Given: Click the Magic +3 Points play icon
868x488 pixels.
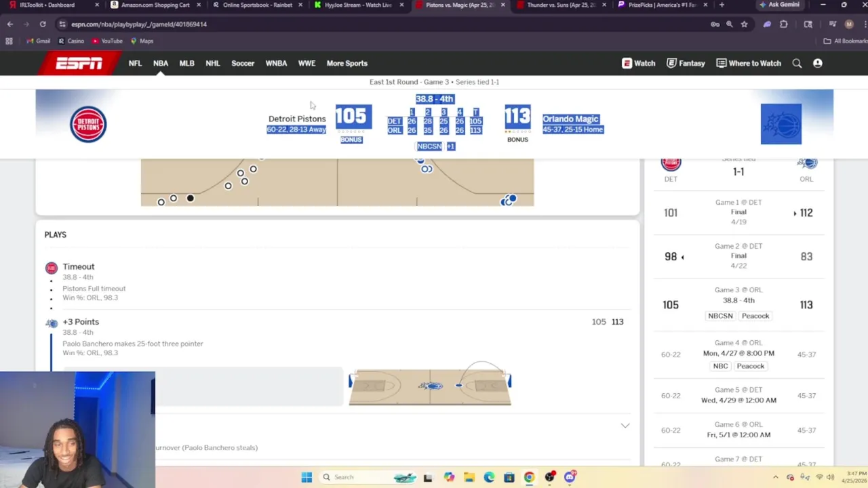Looking at the screenshot, I should (x=52, y=323).
